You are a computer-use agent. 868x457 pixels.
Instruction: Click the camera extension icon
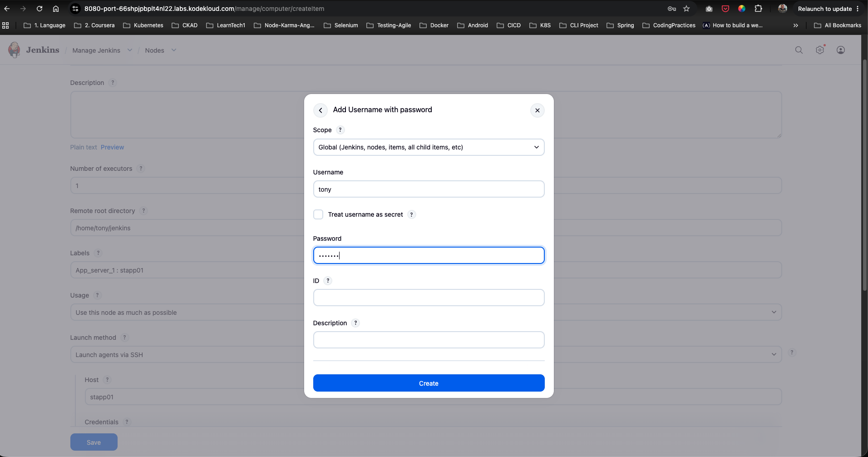point(709,9)
